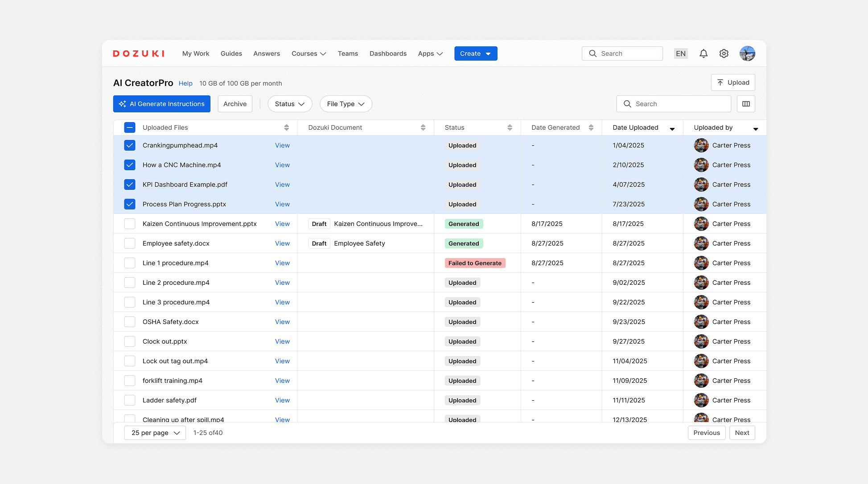
Task: Click the Failed to Generate status badge
Action: click(475, 263)
